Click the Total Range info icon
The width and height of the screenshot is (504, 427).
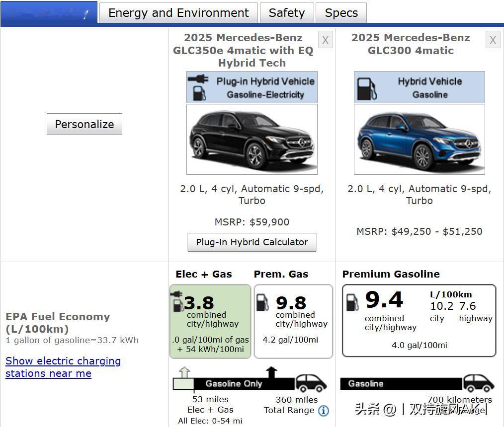tap(323, 411)
